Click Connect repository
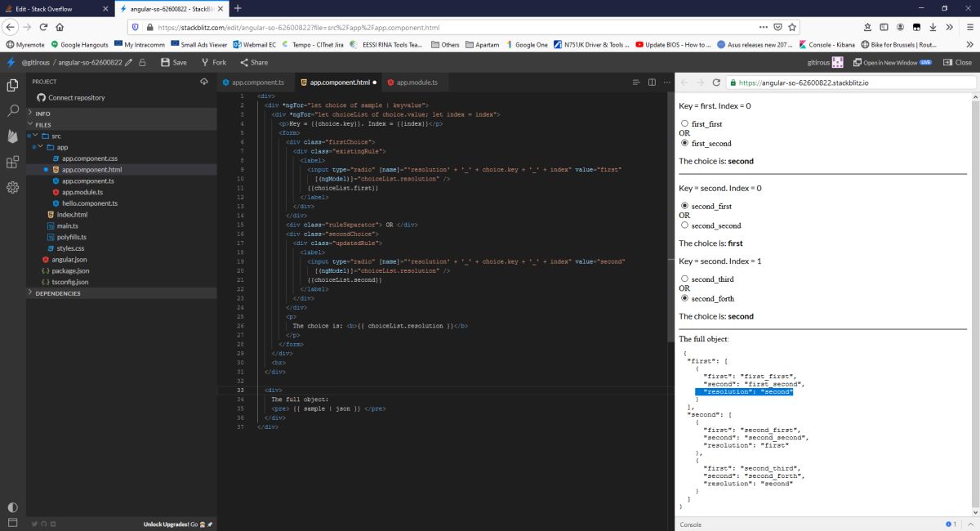The height and width of the screenshot is (531, 980). tap(71, 98)
